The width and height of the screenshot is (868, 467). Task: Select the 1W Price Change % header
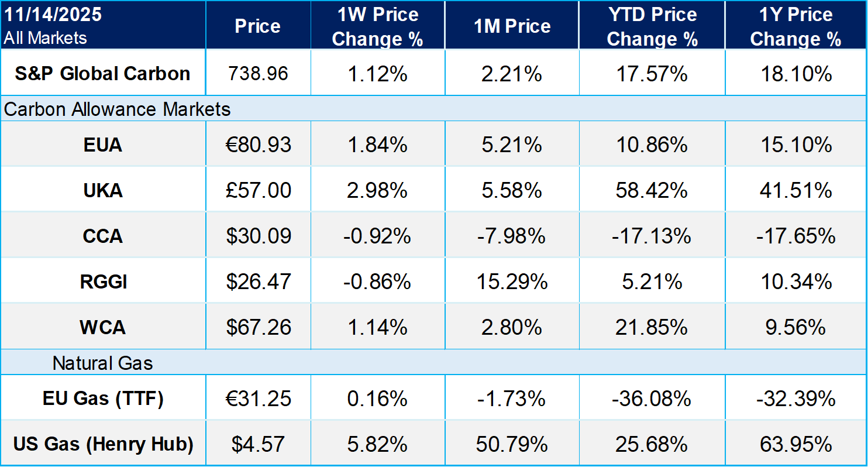[x=377, y=26]
